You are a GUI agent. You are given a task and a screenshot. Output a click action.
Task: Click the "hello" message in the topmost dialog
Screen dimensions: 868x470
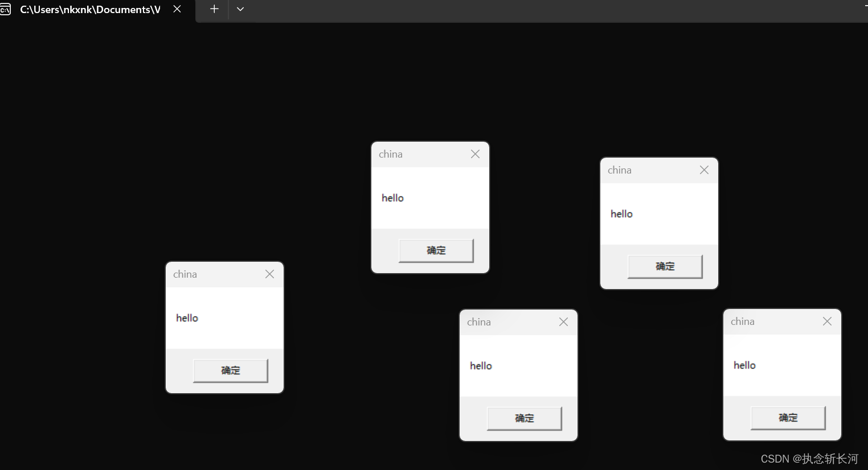(x=392, y=198)
